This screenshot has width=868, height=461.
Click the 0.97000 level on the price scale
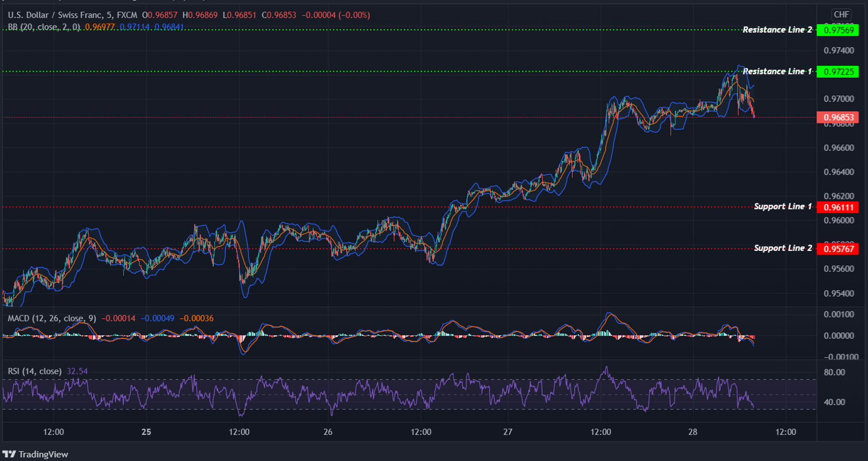pyautogui.click(x=838, y=98)
